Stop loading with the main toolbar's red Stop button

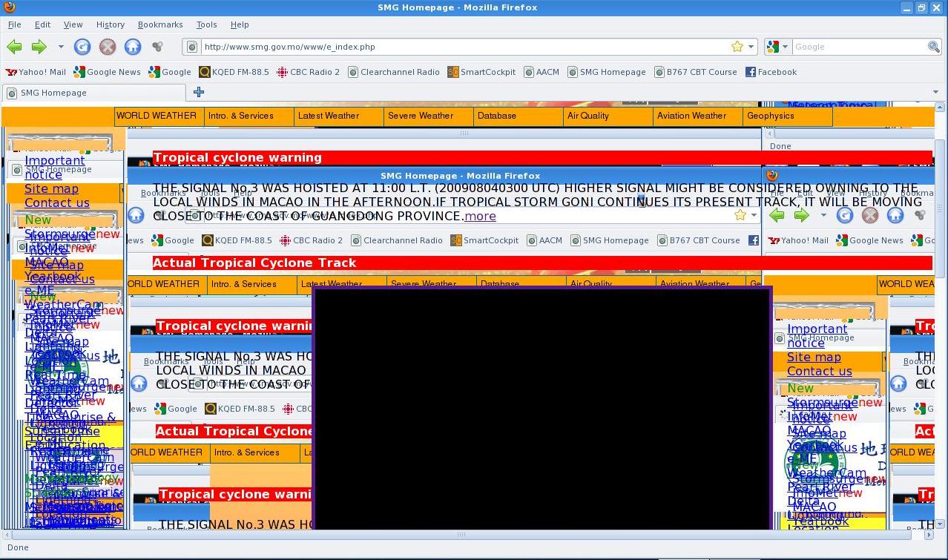pyautogui.click(x=108, y=47)
